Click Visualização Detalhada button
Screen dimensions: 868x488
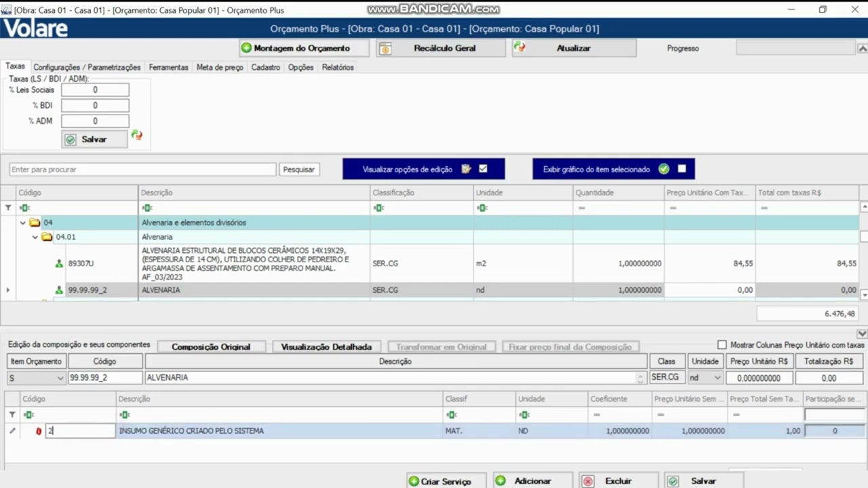[326, 346]
